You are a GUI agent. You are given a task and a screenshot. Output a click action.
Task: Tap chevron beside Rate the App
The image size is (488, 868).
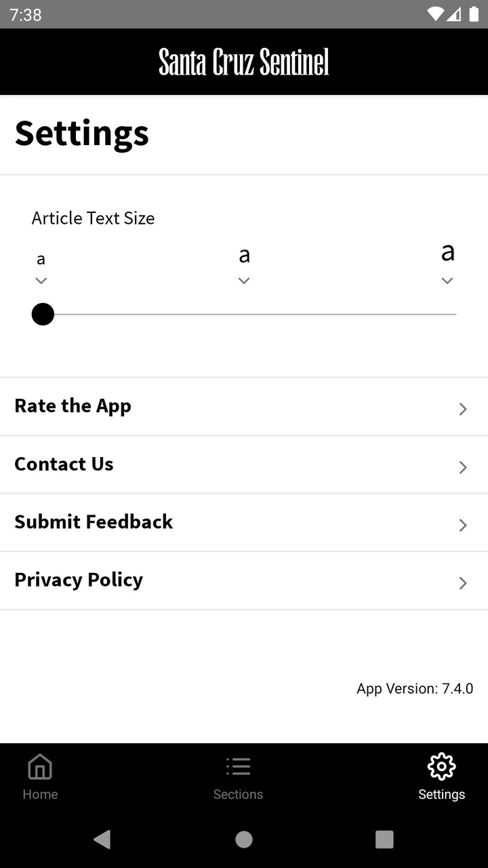pyautogui.click(x=463, y=409)
